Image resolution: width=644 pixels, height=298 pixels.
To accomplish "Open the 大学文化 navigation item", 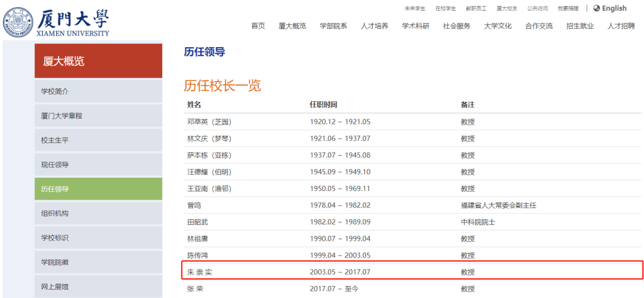I will click(x=498, y=26).
